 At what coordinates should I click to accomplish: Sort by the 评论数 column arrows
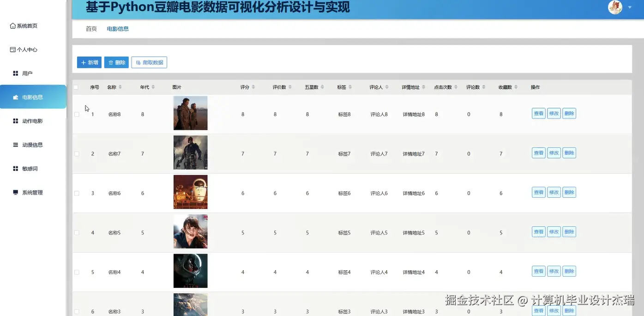coord(484,87)
